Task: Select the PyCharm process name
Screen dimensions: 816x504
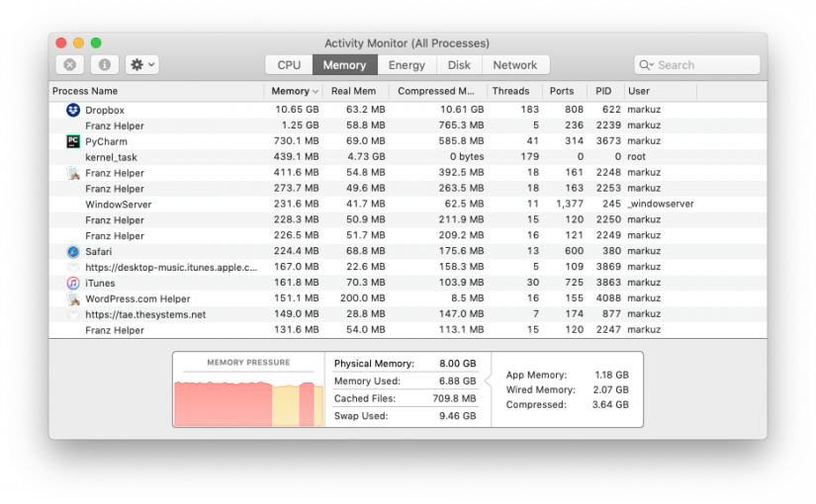Action: [106, 141]
